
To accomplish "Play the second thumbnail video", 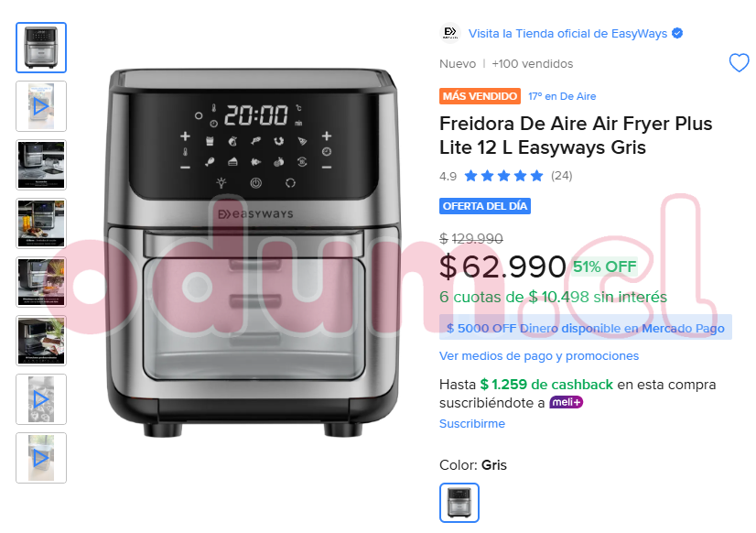I will tap(41, 106).
